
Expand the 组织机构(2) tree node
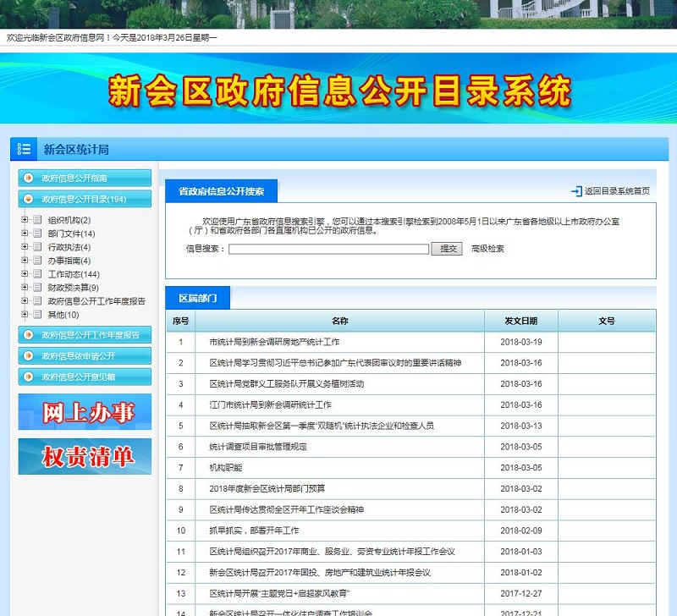pos(25,220)
